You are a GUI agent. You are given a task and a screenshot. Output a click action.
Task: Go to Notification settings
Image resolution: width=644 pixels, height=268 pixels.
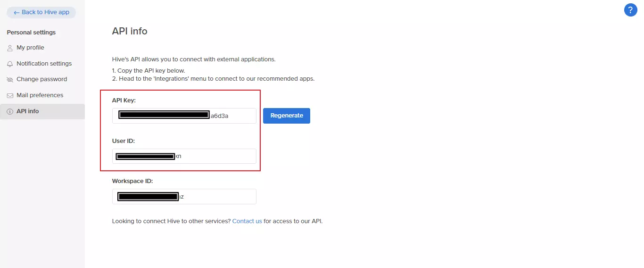point(44,64)
